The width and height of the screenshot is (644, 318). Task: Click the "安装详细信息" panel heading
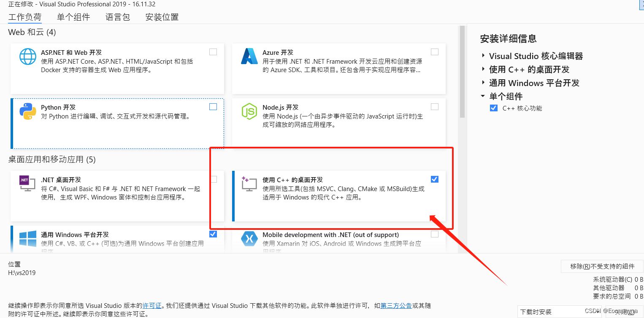(509, 39)
